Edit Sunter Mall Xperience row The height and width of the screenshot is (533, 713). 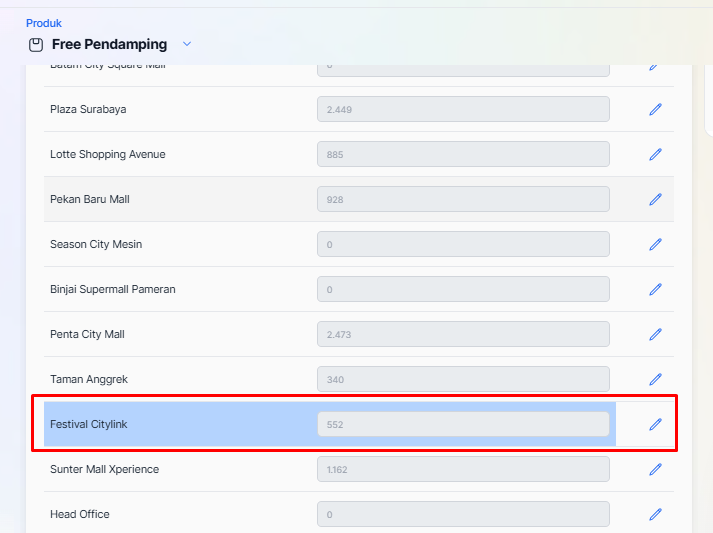pyautogui.click(x=655, y=469)
